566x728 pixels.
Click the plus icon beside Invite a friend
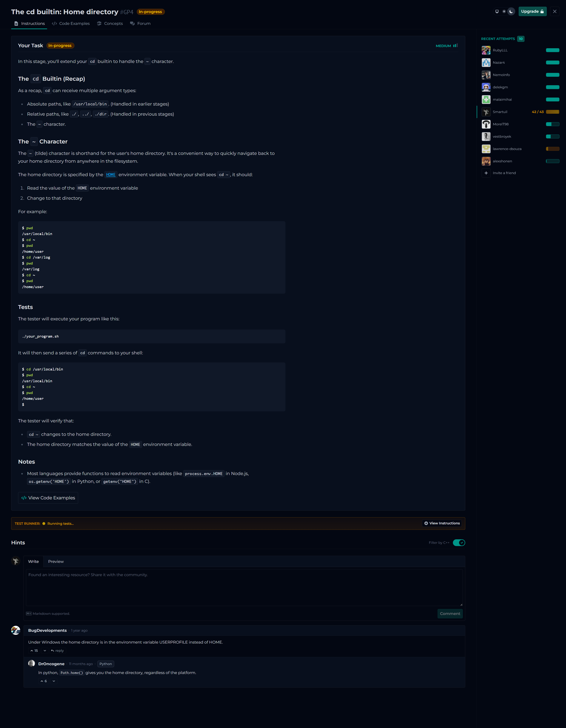click(486, 173)
